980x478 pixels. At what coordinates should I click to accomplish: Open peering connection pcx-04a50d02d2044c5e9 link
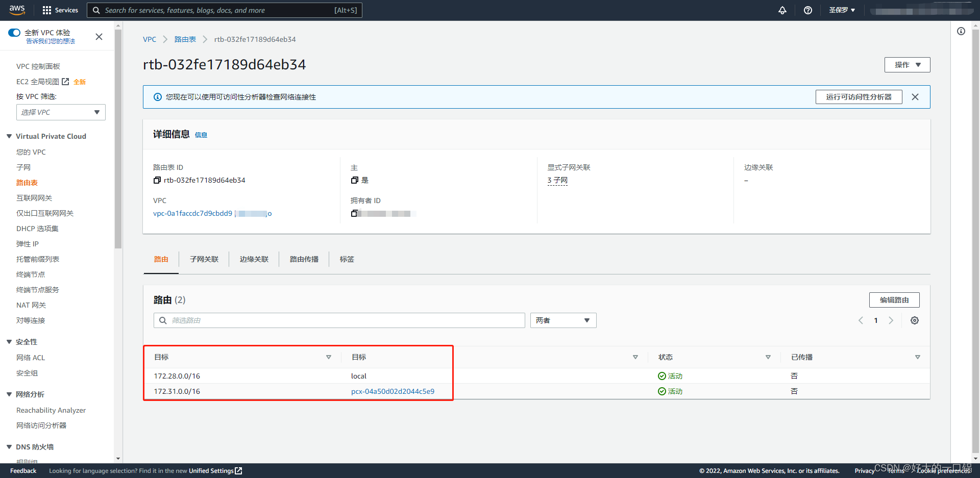pyautogui.click(x=393, y=391)
